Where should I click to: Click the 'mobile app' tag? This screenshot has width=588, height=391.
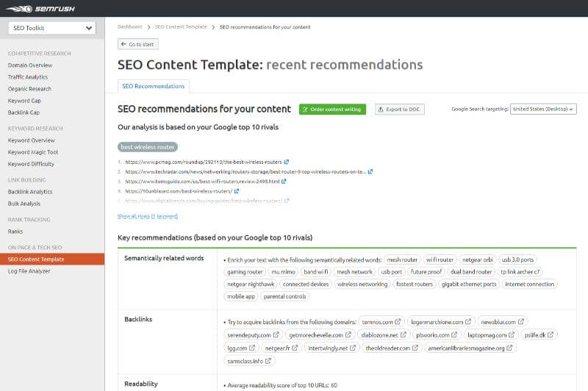point(241,296)
